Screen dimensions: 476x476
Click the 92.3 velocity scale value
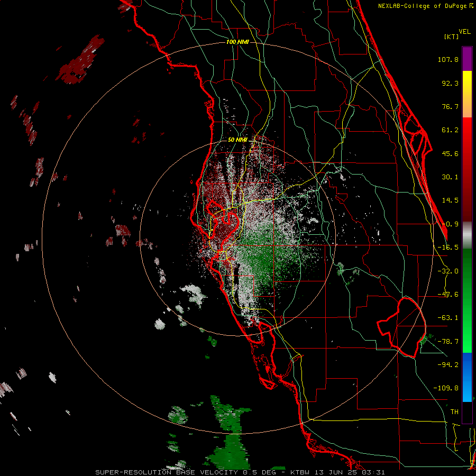point(450,83)
